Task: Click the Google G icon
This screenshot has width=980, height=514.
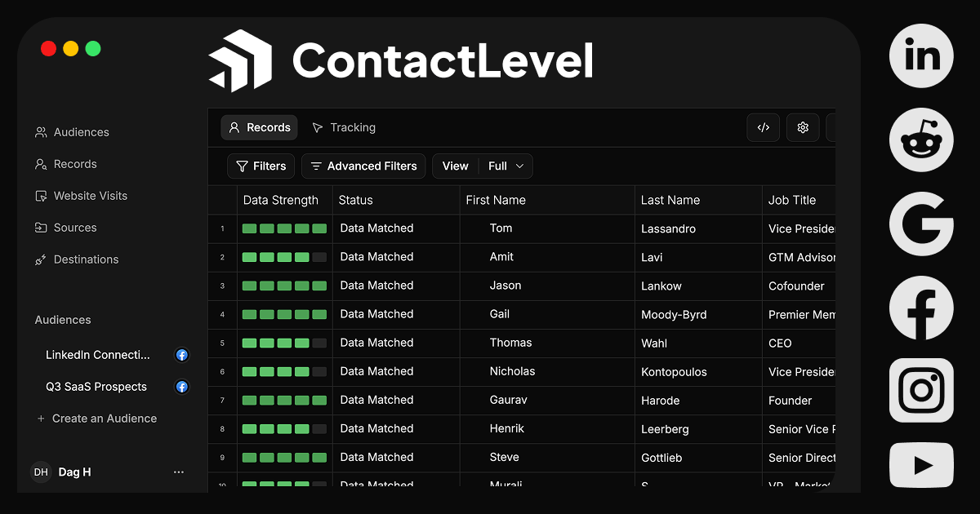Action: [921, 224]
